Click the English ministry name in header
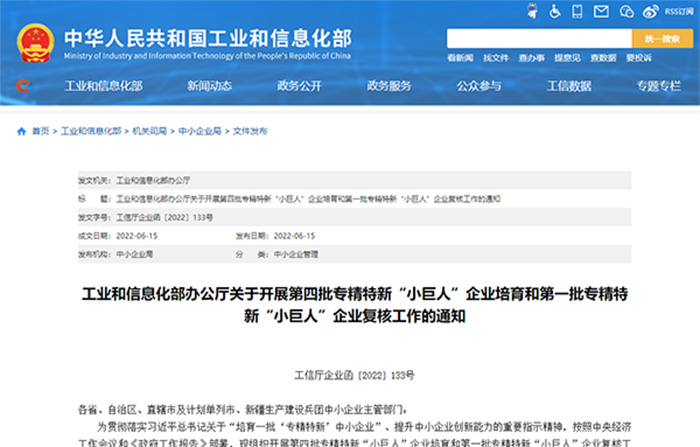Image resolution: width=700 pixels, height=447 pixels. (x=207, y=56)
